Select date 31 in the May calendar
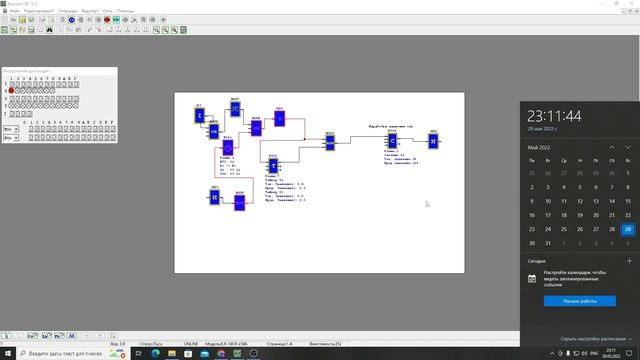640x360 pixels. [x=548, y=243]
